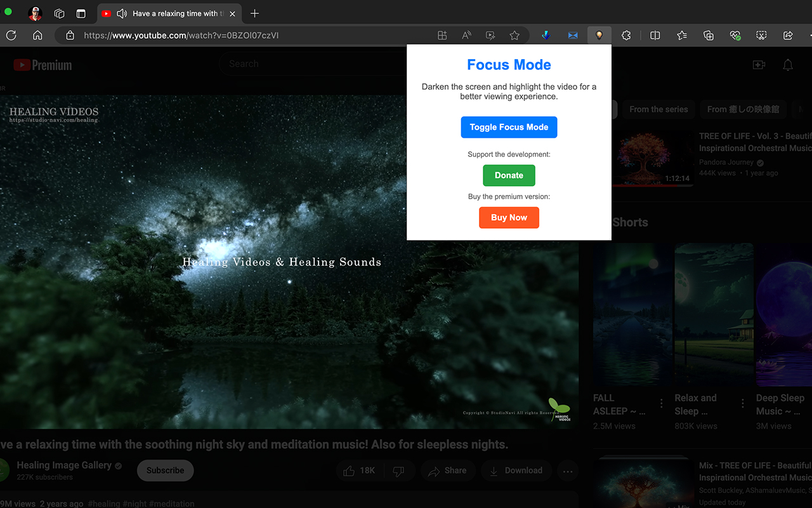Viewport: 812px width, 508px height.
Task: View site information lock icon
Action: [70, 36]
